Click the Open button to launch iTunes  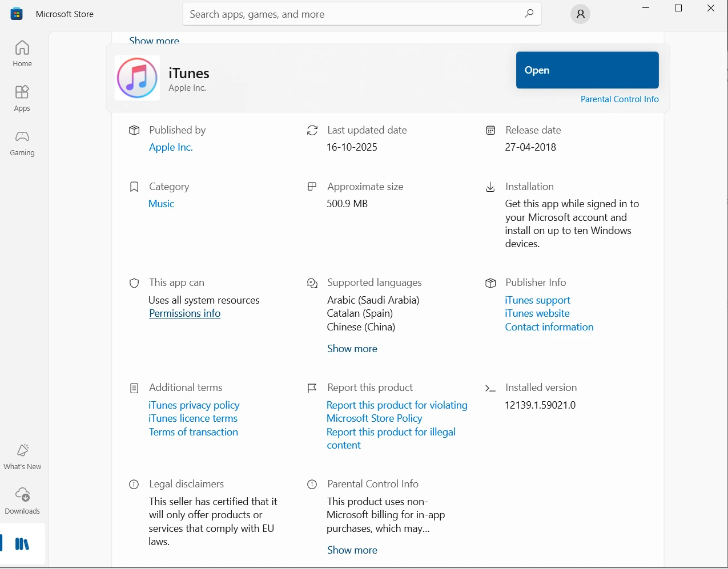click(587, 70)
